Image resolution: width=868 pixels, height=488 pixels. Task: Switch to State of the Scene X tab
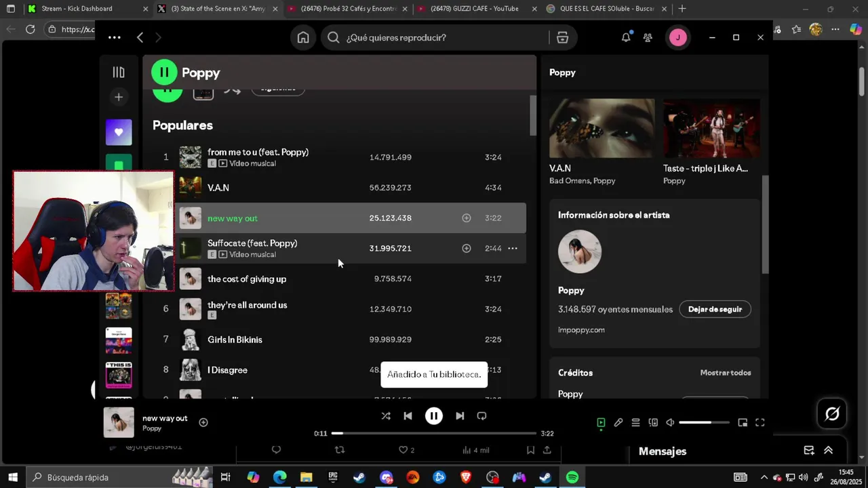coord(217,9)
